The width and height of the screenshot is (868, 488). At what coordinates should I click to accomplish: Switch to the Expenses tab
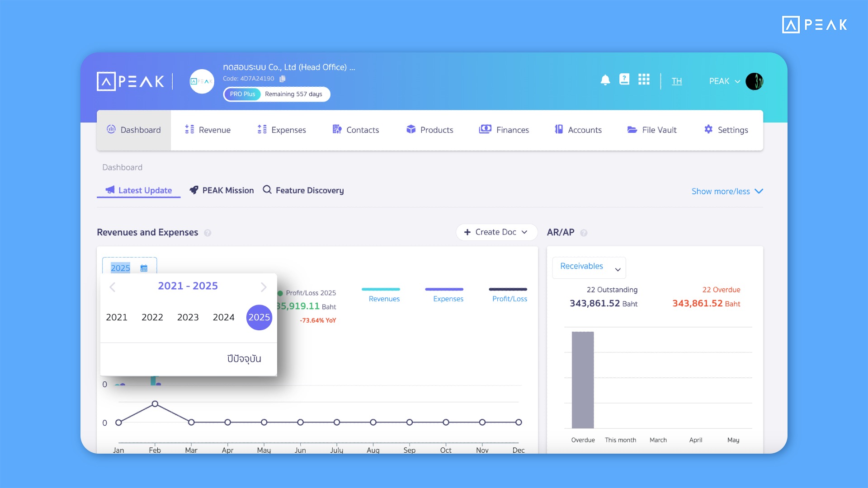(281, 130)
